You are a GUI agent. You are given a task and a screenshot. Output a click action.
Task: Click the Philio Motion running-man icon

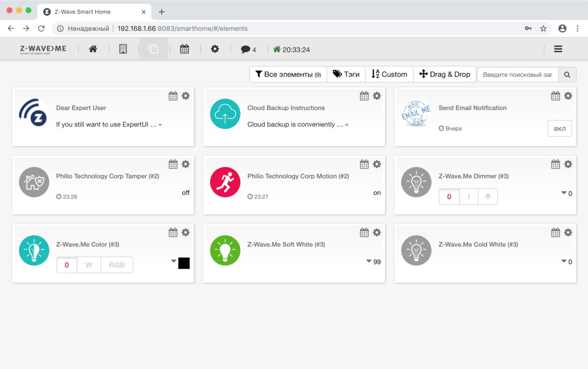(225, 182)
